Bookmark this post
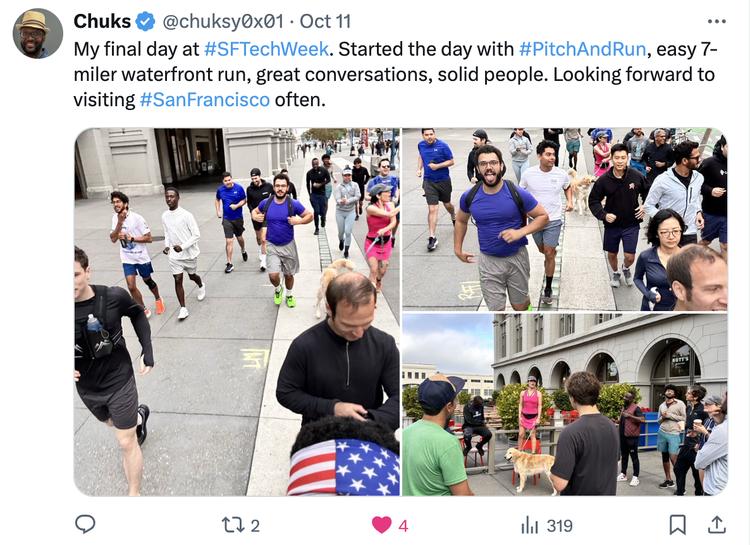Screen dimensions: 750x545 (x=677, y=525)
